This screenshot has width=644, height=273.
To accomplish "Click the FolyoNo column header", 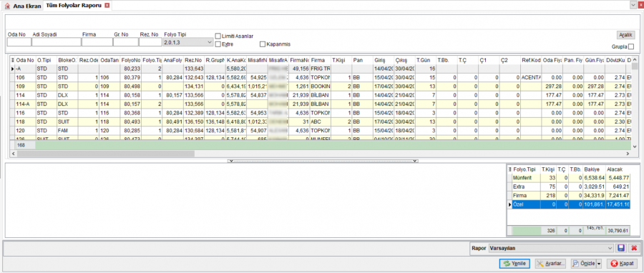I will pos(131,60).
